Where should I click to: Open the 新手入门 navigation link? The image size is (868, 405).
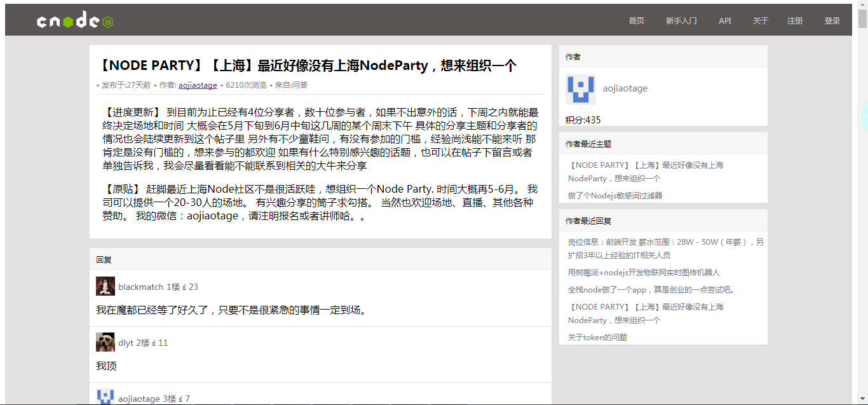tap(681, 20)
